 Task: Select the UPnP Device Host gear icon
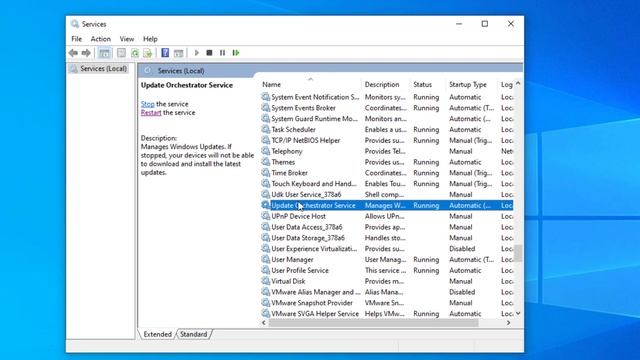tap(266, 216)
